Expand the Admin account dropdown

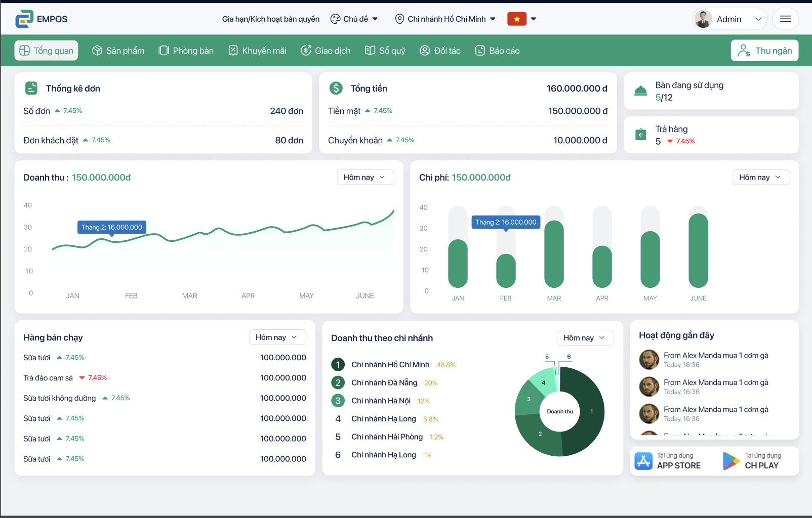[x=758, y=19]
